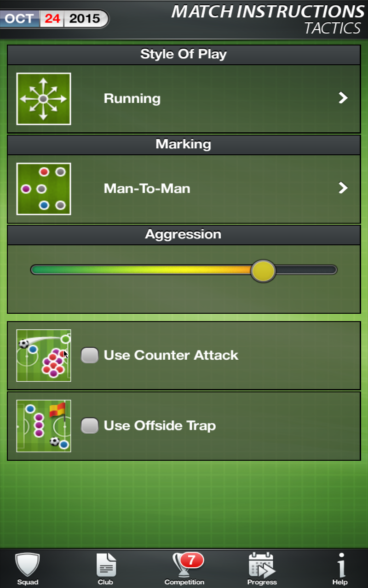Open the Club document icon
This screenshot has height=588, width=368.
(106, 565)
